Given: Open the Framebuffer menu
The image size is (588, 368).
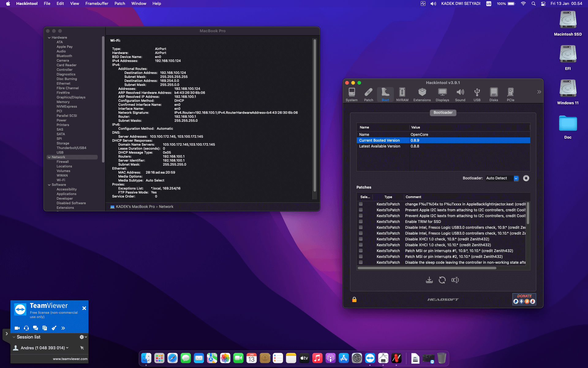Looking at the screenshot, I should [97, 4].
